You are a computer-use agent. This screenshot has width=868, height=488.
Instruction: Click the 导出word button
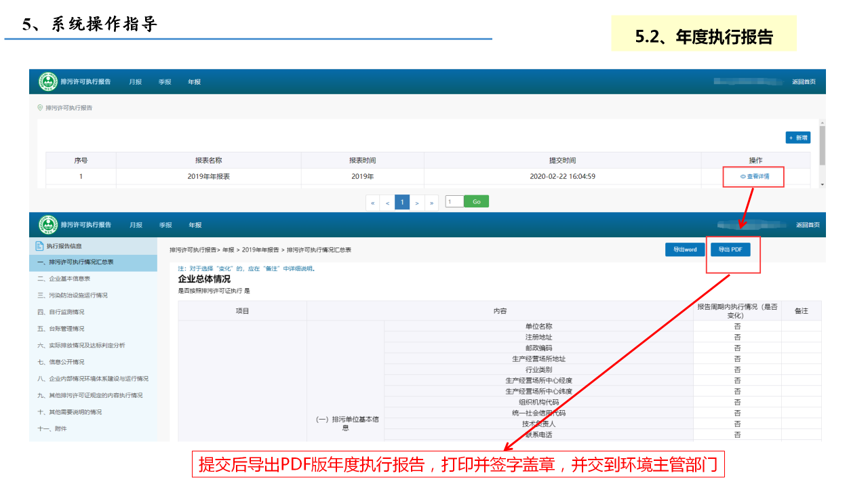[685, 250]
